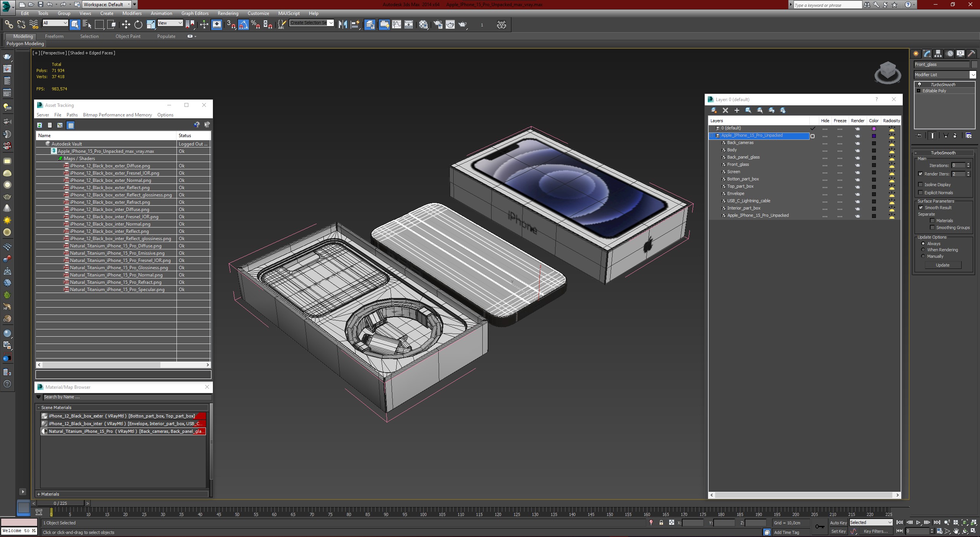Activate the Select and Uniform Scale tool
The height and width of the screenshot is (537, 980).
pos(151,25)
